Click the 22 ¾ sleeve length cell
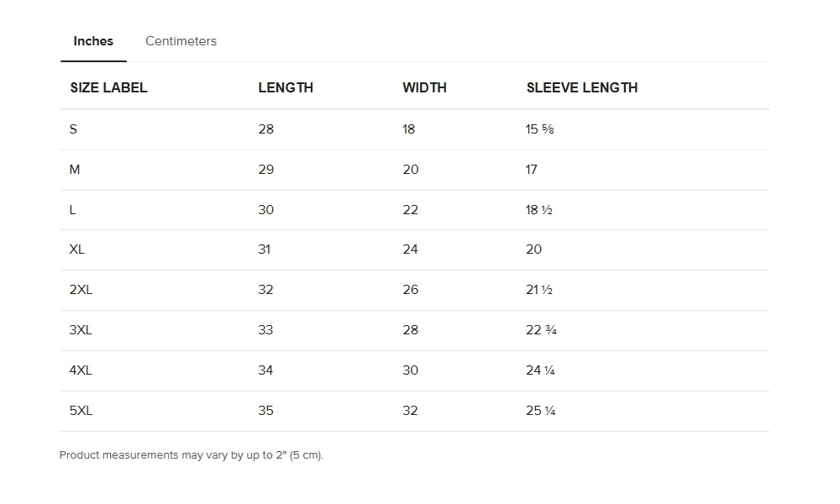Screen dimensions: 840x504 (x=541, y=330)
